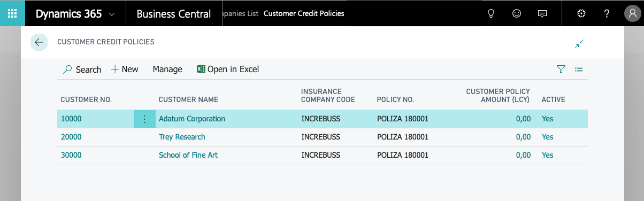
Task: Click Open in Excel
Action: tap(228, 69)
